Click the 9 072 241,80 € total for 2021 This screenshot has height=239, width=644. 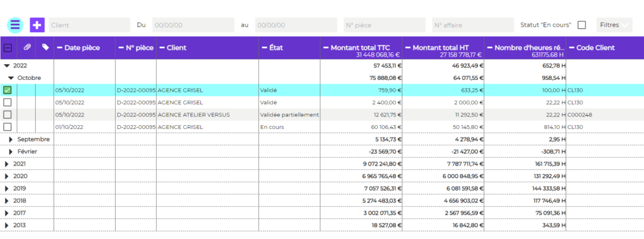pos(382,164)
